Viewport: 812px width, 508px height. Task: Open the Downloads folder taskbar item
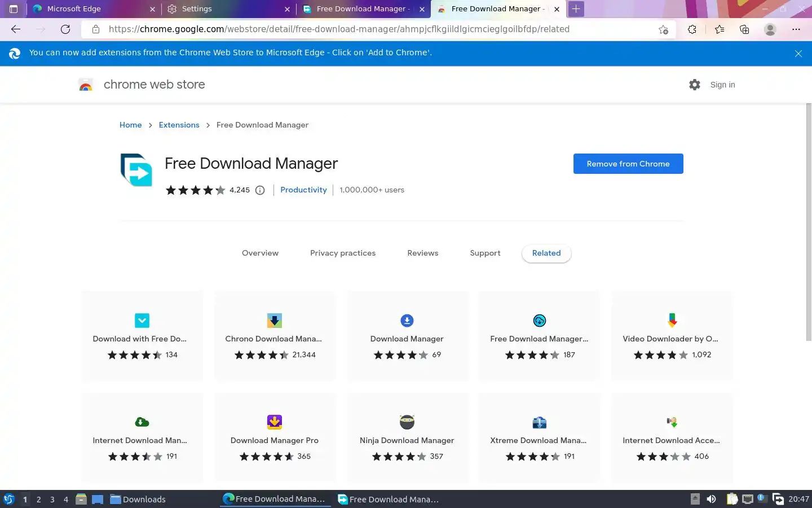138,500
